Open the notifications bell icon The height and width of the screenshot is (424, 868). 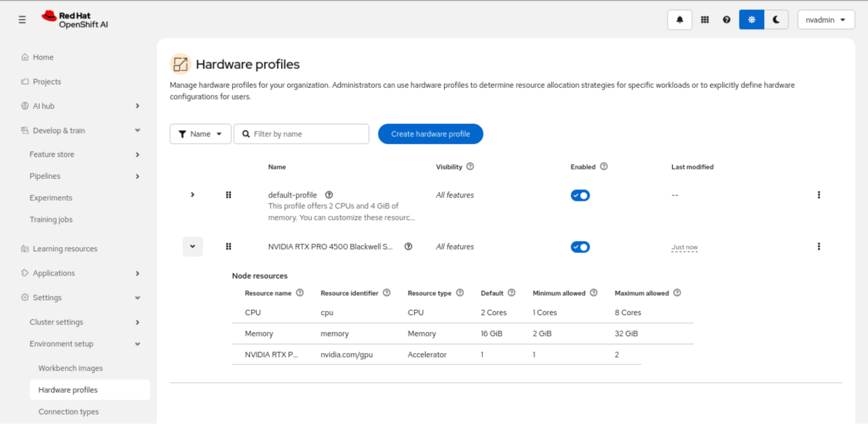(x=680, y=20)
